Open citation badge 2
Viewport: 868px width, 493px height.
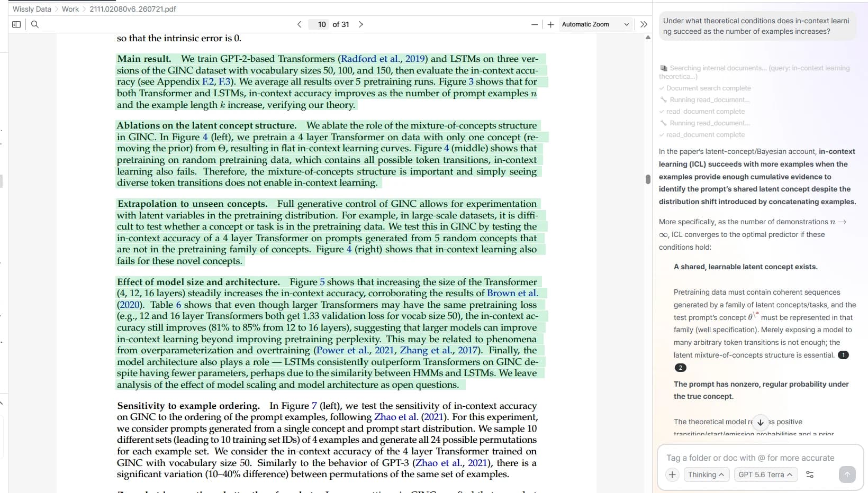[x=680, y=368]
